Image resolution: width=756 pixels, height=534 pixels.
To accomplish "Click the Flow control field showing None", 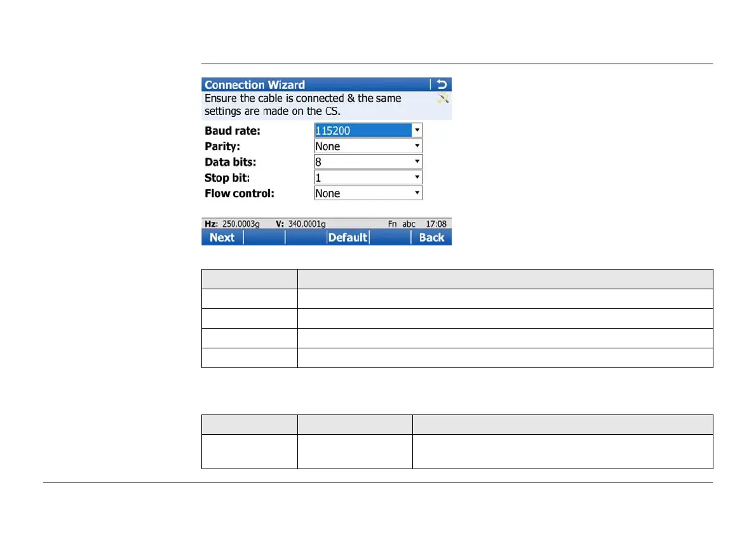I will pos(368,193).
